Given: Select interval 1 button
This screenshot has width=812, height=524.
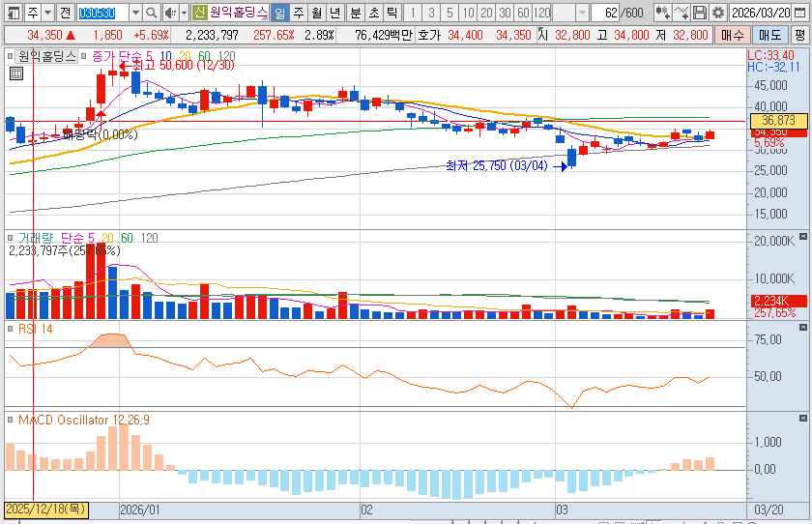Looking at the screenshot, I should (413, 13).
